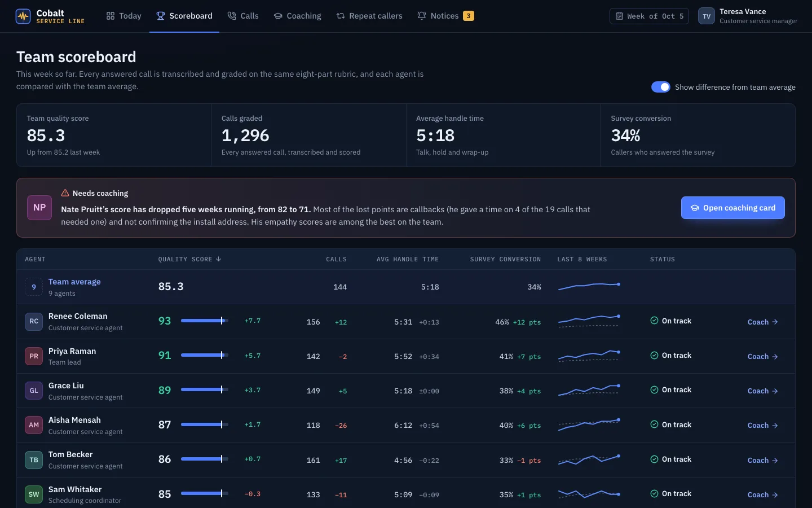Open Coach link for Priya Raman
This screenshot has height=508, width=812.
[x=762, y=356]
